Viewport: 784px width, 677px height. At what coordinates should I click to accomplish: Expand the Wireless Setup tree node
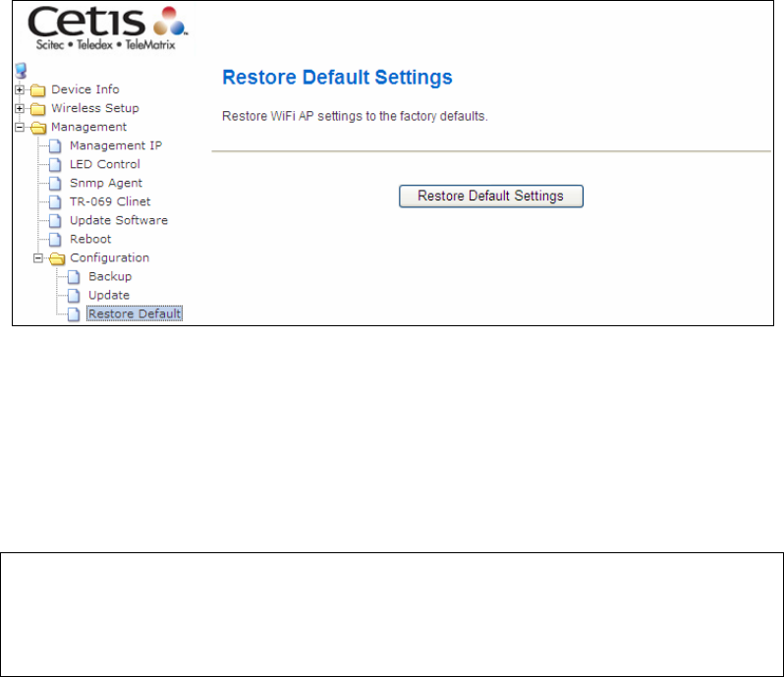(x=20, y=108)
